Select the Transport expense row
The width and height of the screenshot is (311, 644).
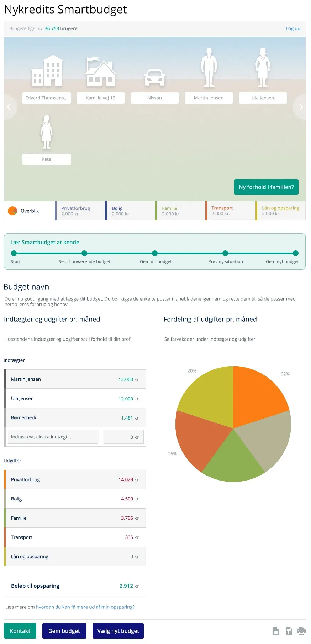75,537
